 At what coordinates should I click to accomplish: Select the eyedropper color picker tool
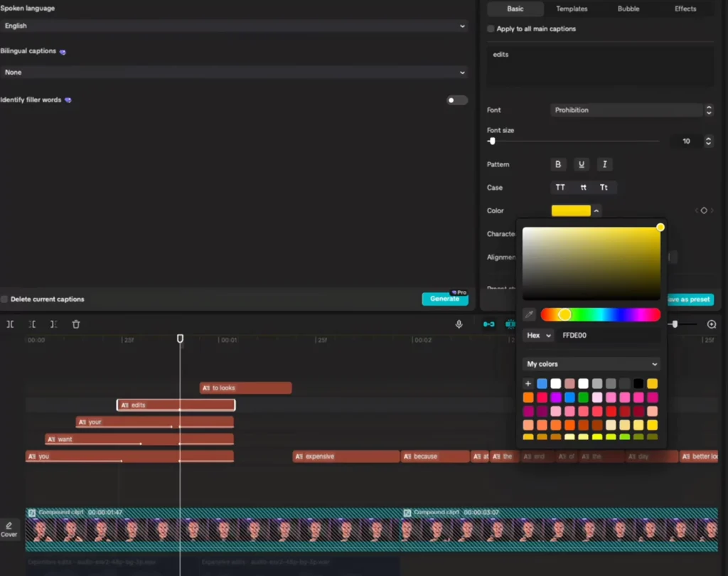[x=529, y=314]
